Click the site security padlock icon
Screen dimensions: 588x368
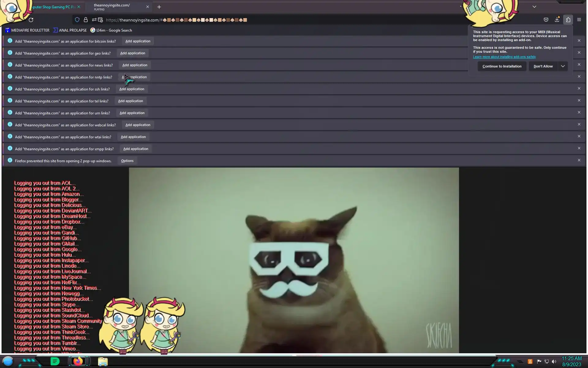click(x=86, y=20)
